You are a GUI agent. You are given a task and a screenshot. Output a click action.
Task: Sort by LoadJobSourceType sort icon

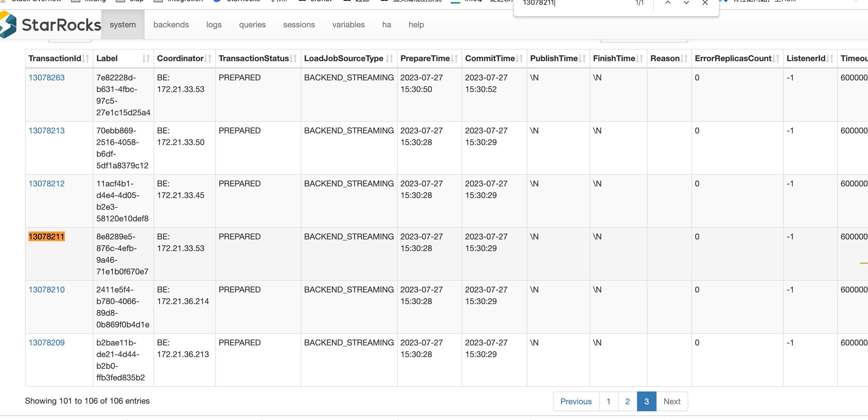(389, 59)
